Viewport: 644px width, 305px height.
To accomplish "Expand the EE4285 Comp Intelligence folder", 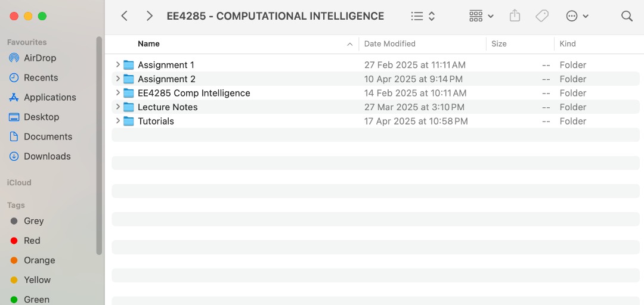I will point(118,92).
